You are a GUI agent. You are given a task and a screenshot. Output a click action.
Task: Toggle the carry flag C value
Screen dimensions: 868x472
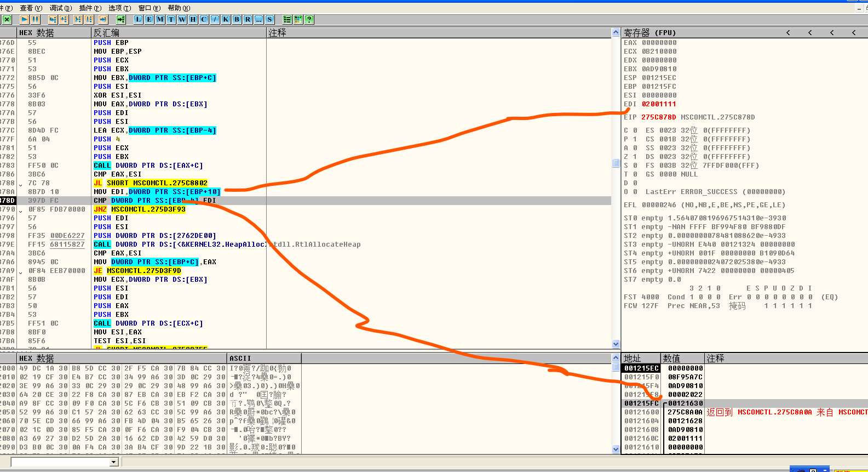click(x=635, y=130)
